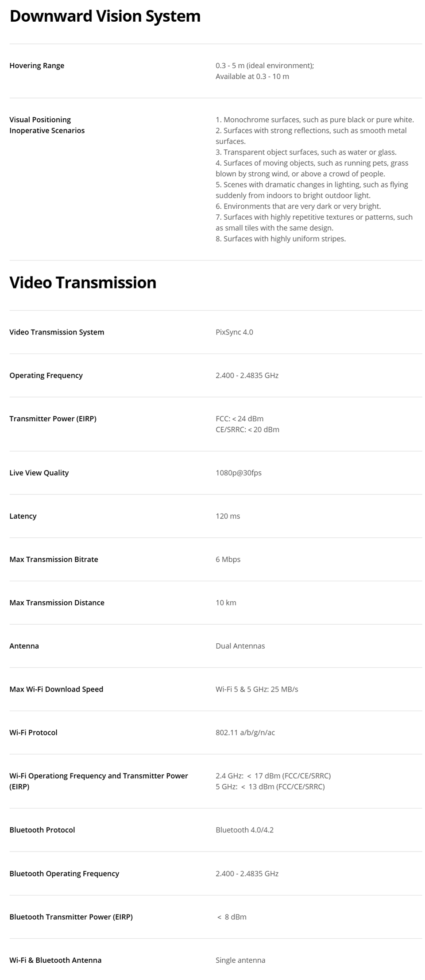
Task: Click the Downward Vision System heading
Action: coord(105,16)
